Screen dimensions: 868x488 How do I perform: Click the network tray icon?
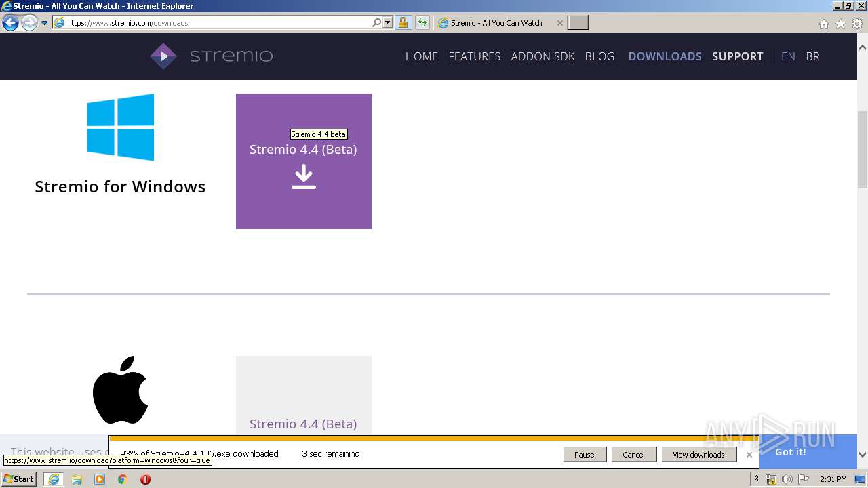click(771, 479)
